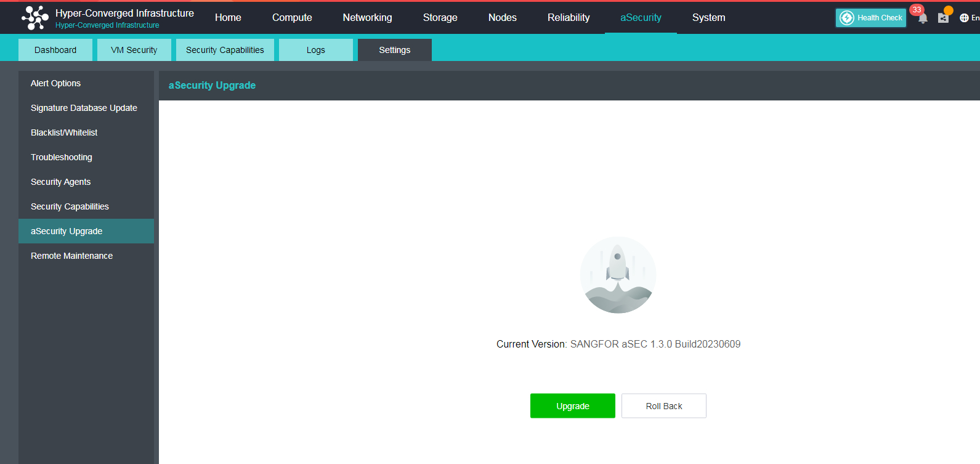980x464 pixels.
Task: Open the alert notifications bell
Action: pyautogui.click(x=923, y=18)
